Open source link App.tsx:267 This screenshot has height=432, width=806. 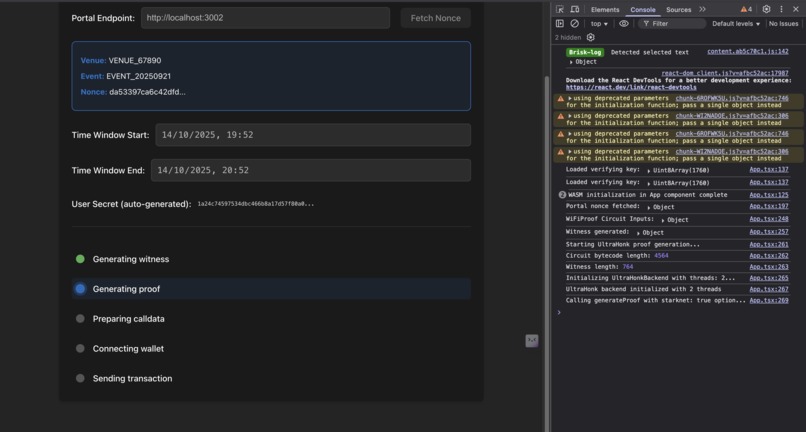tap(768, 289)
